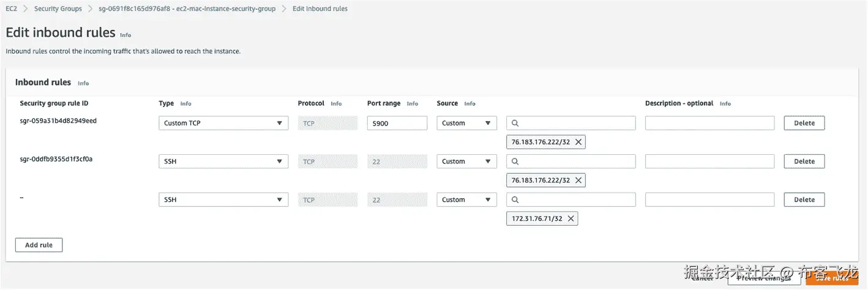868x290 pixels.
Task: Click the Add rule button
Action: click(x=39, y=245)
